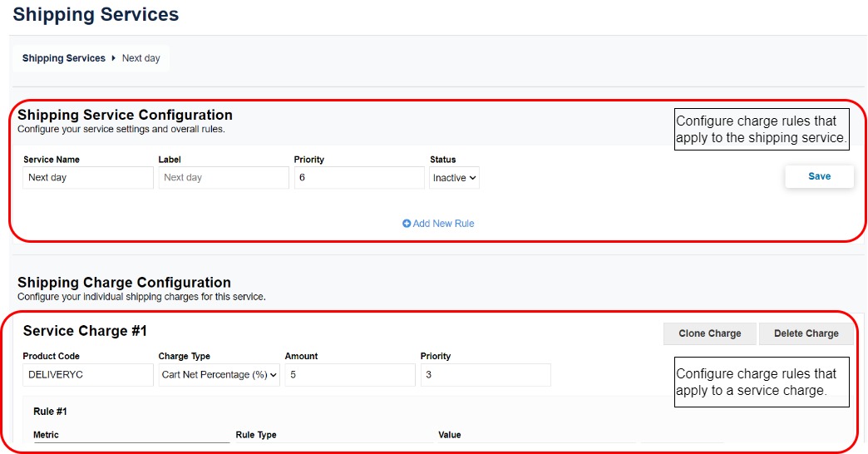Click the Delete Charge button
Viewport: 868px width, 454px height.
pyautogui.click(x=806, y=333)
